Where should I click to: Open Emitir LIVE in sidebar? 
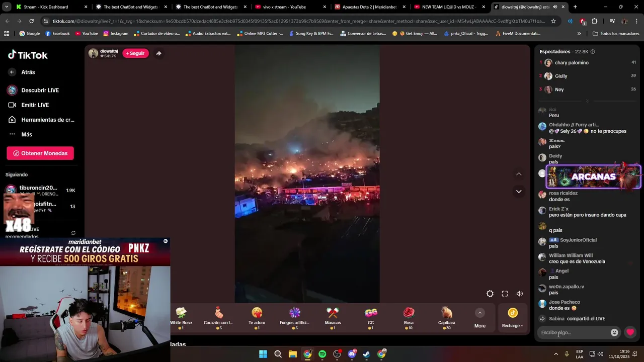(x=28, y=105)
